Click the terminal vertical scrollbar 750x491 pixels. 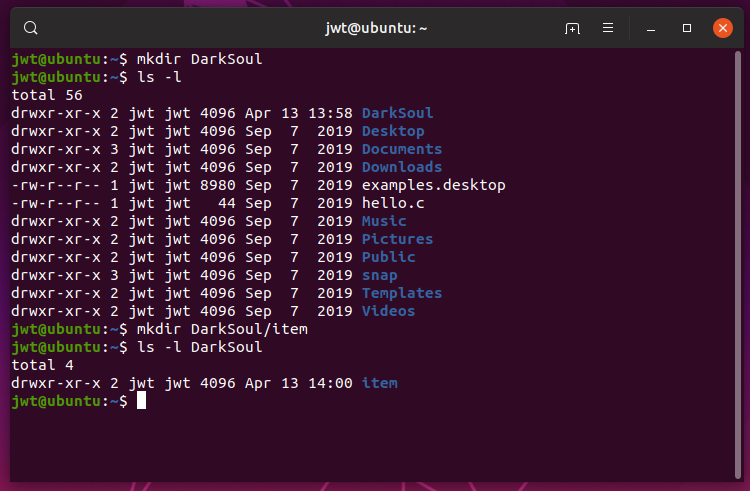[x=738, y=264]
